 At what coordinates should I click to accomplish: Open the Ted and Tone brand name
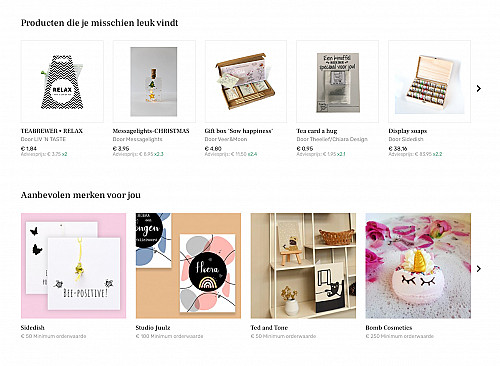(x=269, y=328)
